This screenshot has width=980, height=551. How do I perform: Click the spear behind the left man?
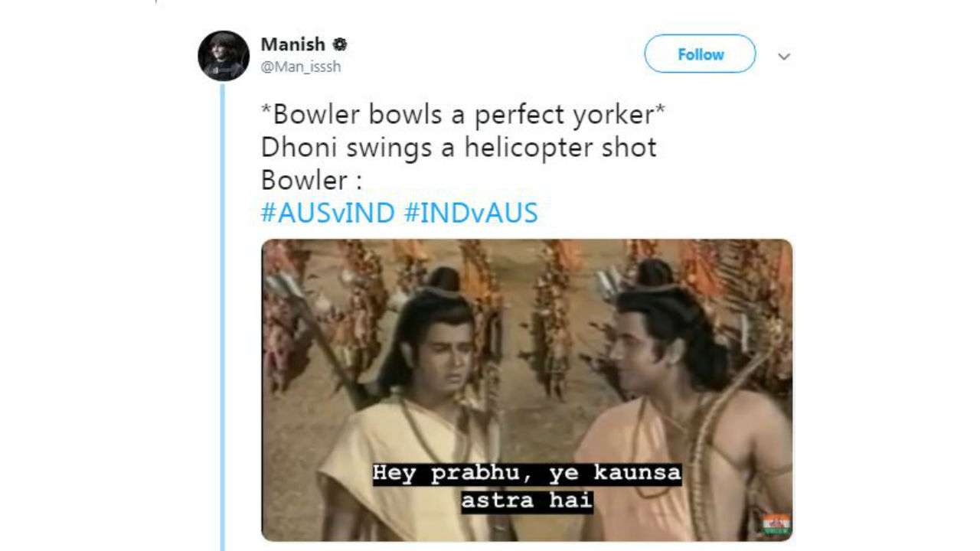click(314, 337)
